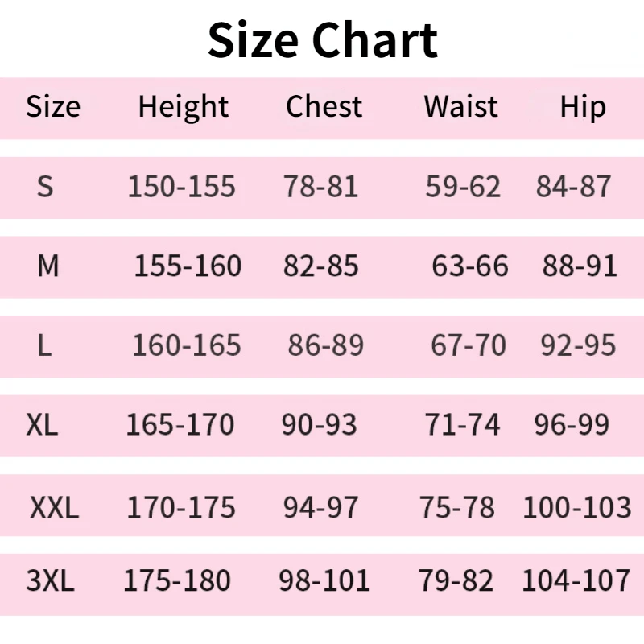Click the 3XL size label
The width and height of the screenshot is (644, 644).
(x=50, y=580)
